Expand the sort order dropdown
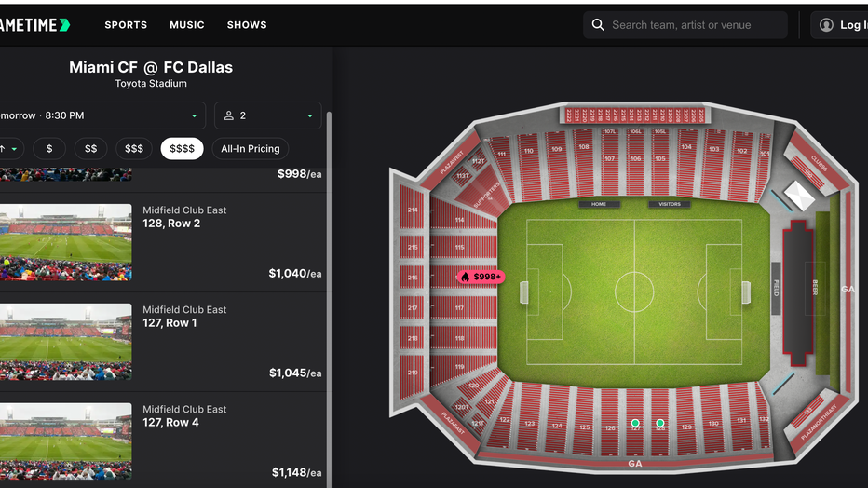Screen dimensions: 868x488 click(10, 148)
